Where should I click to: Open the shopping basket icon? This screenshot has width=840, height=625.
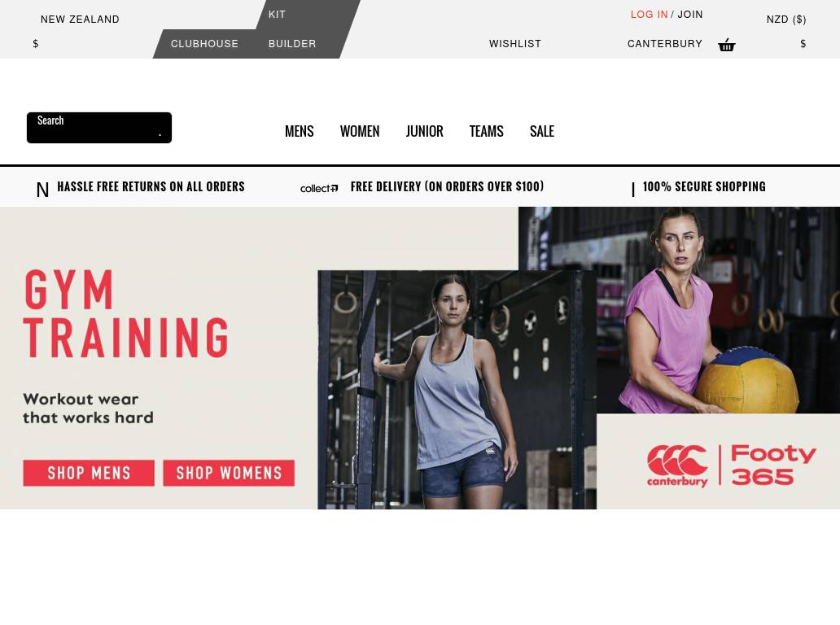[726, 45]
